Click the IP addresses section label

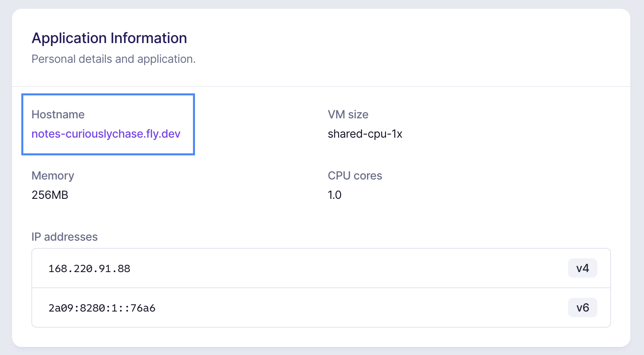(x=64, y=237)
